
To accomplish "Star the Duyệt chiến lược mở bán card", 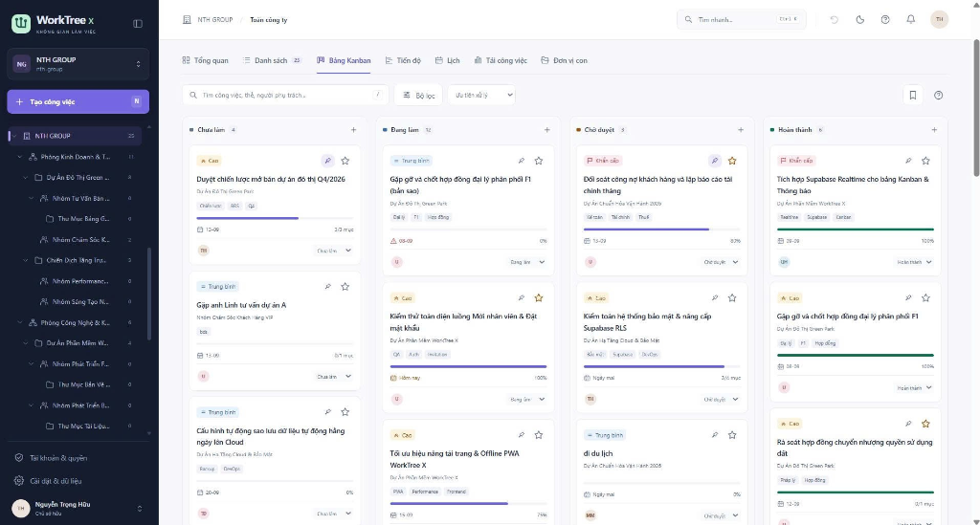I will pyautogui.click(x=345, y=161).
